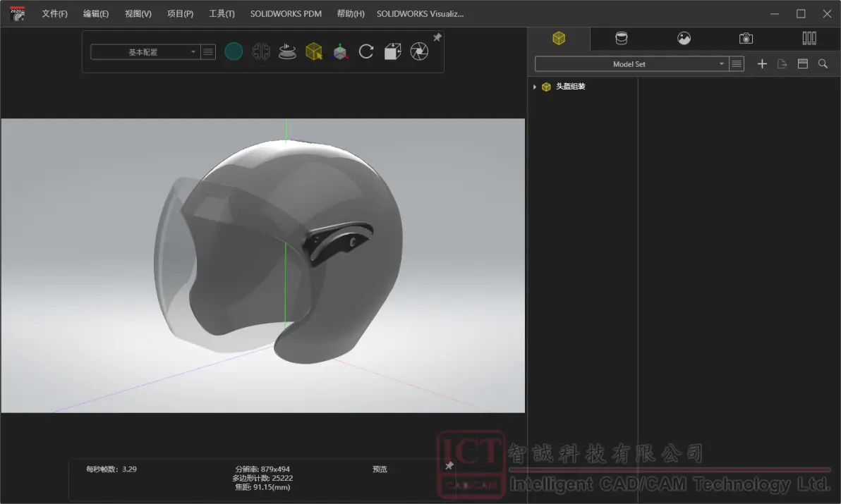
Task: Click the 预览 label in the status panel
Action: point(380,469)
